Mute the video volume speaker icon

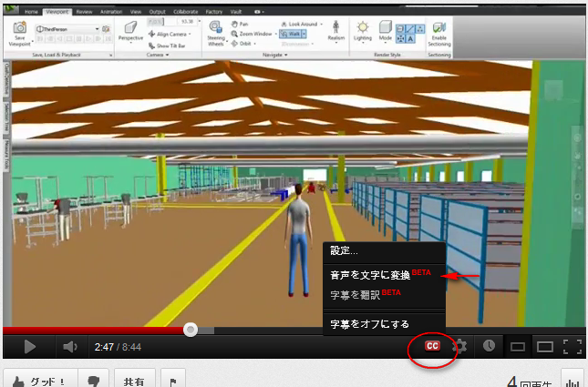click(70, 347)
